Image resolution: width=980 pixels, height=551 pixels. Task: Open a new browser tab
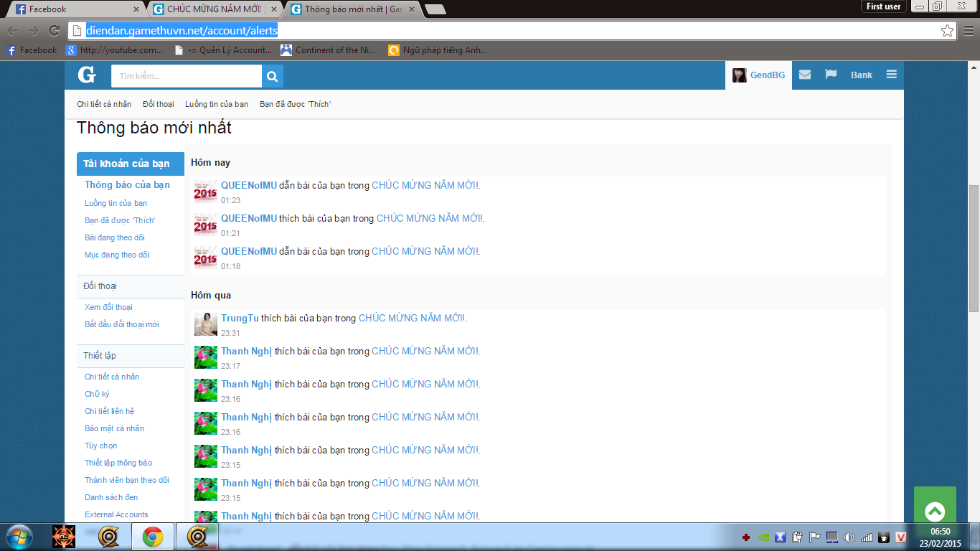435,10
